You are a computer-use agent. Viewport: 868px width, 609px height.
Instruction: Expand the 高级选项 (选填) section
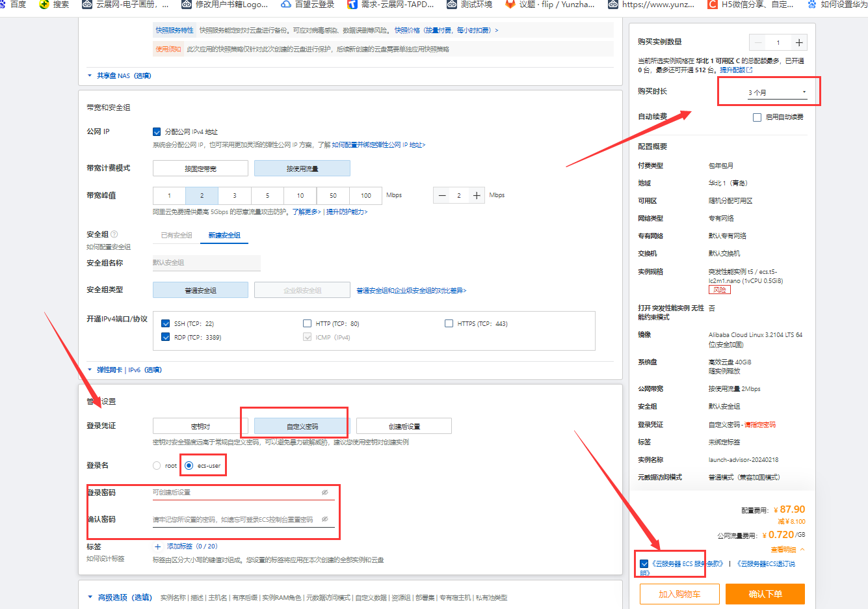point(124,597)
